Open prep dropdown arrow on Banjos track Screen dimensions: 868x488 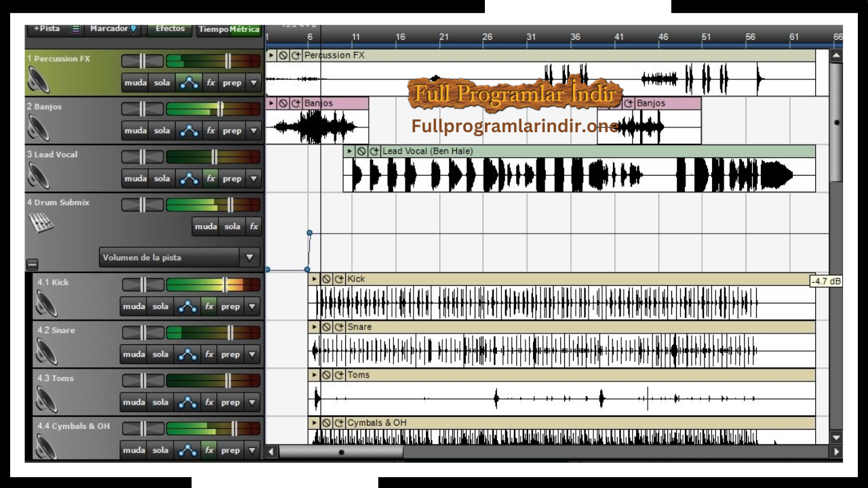point(254,130)
